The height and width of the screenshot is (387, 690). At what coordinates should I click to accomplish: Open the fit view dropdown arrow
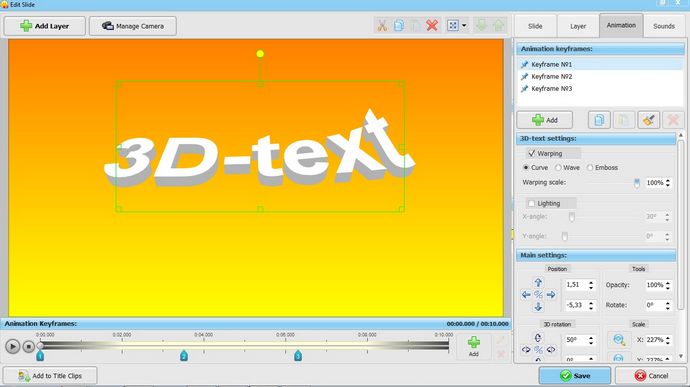pyautogui.click(x=464, y=26)
